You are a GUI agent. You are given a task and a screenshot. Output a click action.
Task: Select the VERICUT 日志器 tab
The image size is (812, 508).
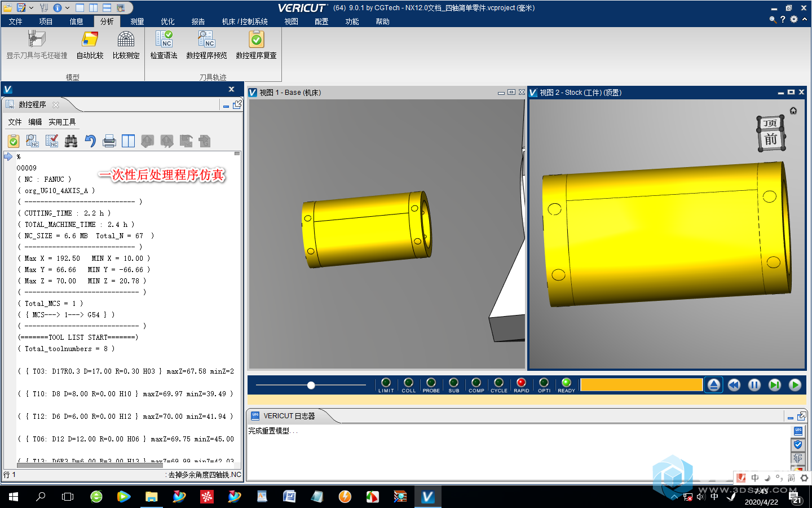click(289, 416)
